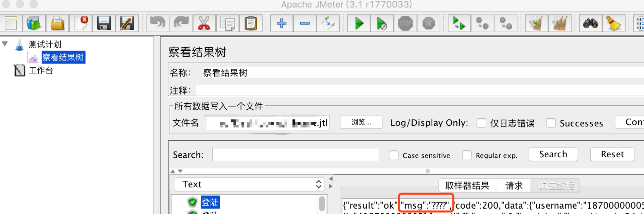Screen dimensions: 644x216
Task: Enable the 仅日志错误 checkbox
Action: tap(481, 123)
